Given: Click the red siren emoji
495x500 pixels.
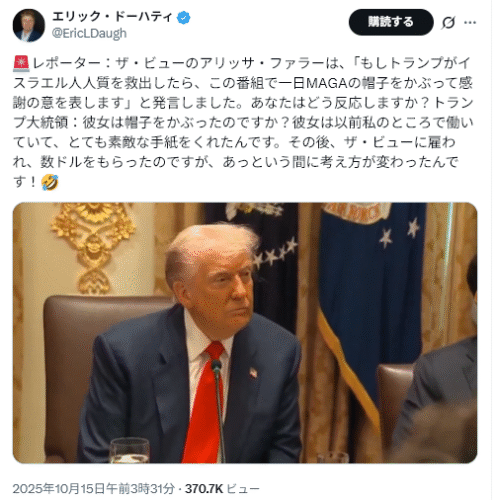Looking at the screenshot, I should (x=22, y=63).
